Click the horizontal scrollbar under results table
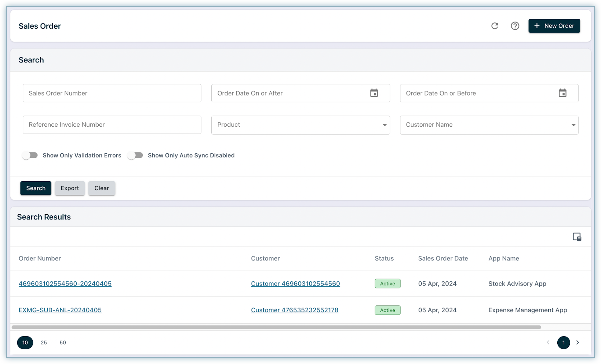601x364 pixels. (x=276, y=327)
